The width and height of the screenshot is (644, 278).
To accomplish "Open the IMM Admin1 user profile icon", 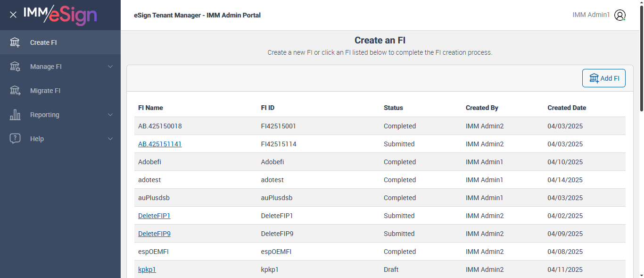I will coord(620,15).
